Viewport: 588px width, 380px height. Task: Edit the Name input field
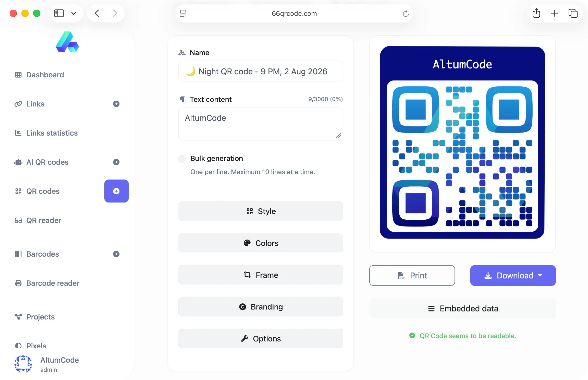pos(261,71)
